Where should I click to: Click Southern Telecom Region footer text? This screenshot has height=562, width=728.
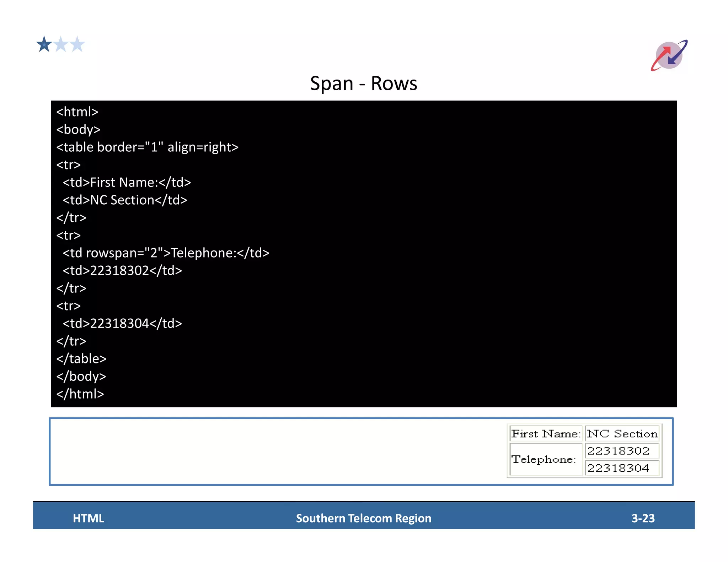(x=364, y=518)
